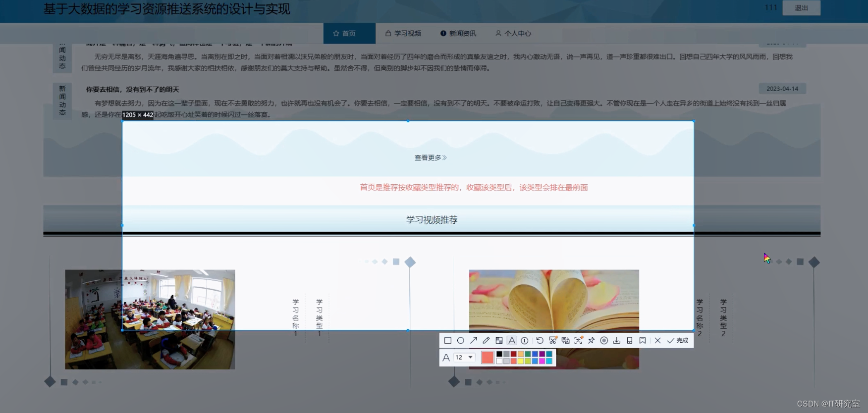
Task: Pick the black color swatch
Action: [499, 354]
